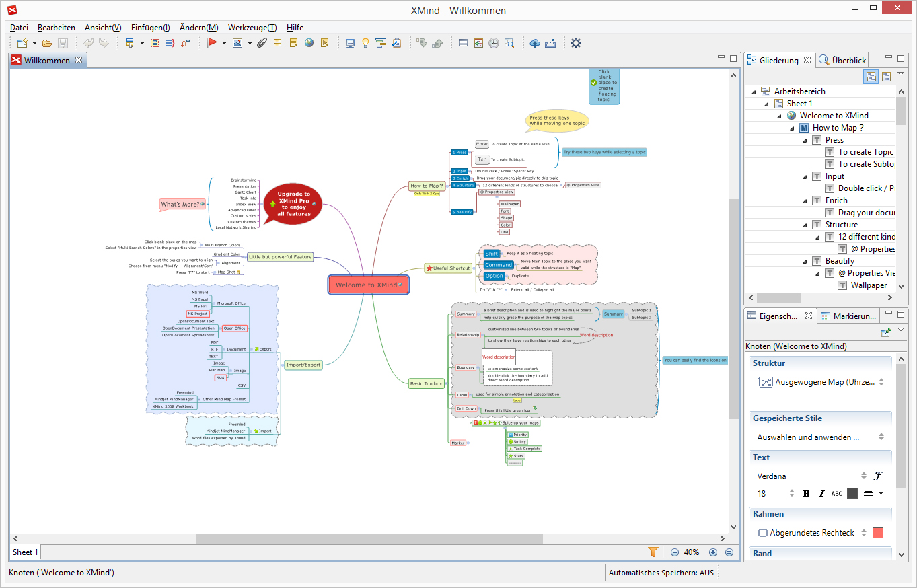Click the light bulb brainstorming icon
The width and height of the screenshot is (917, 588).
tap(365, 43)
